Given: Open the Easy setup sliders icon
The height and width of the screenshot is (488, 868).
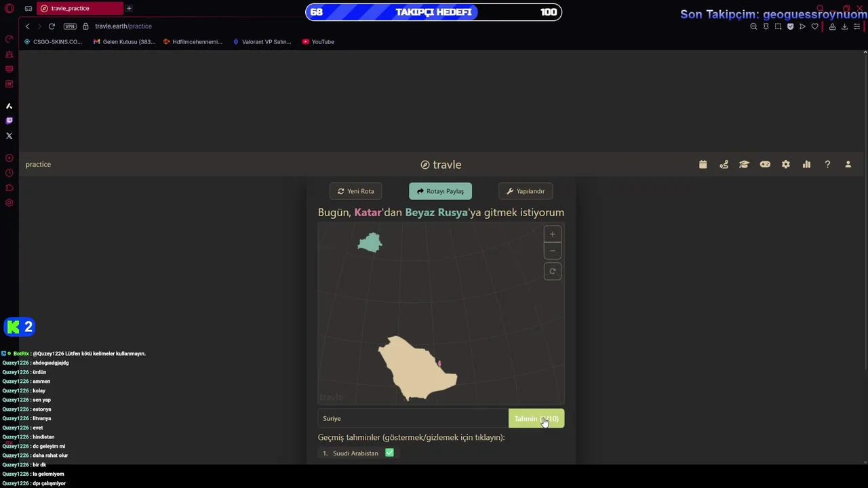Looking at the screenshot, I should [x=857, y=26].
